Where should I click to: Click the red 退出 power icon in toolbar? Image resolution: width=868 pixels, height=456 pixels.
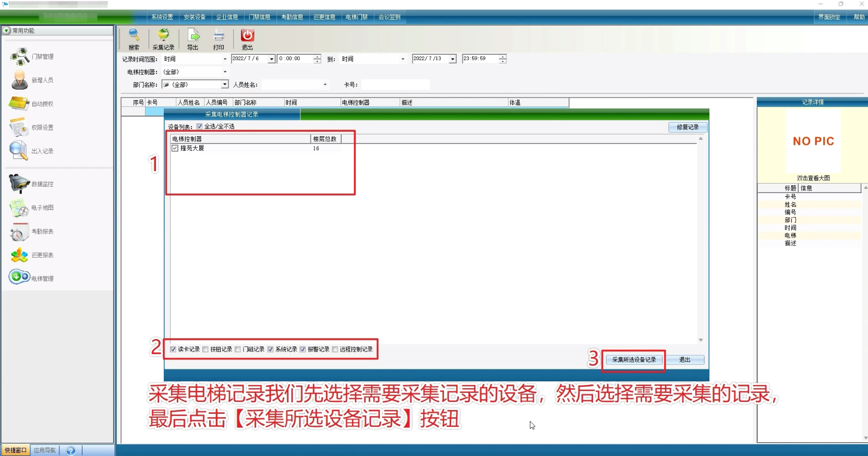coord(247,35)
